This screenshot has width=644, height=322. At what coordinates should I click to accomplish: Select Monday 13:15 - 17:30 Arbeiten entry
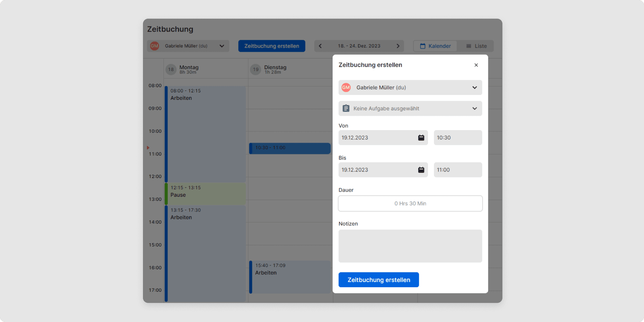pos(205,254)
